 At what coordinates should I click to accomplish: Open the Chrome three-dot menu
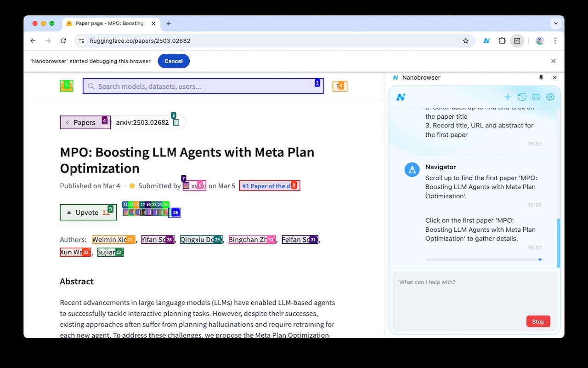pos(555,40)
